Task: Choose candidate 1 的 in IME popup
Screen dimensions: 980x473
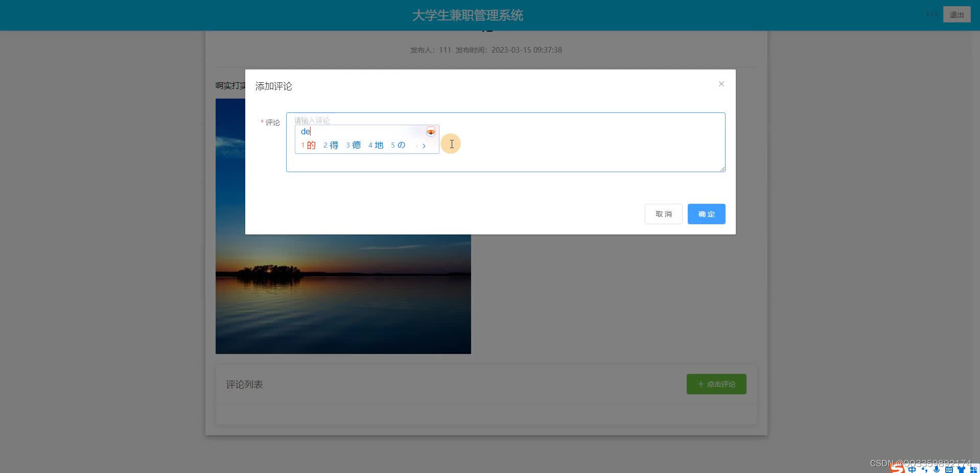Action: (x=308, y=145)
